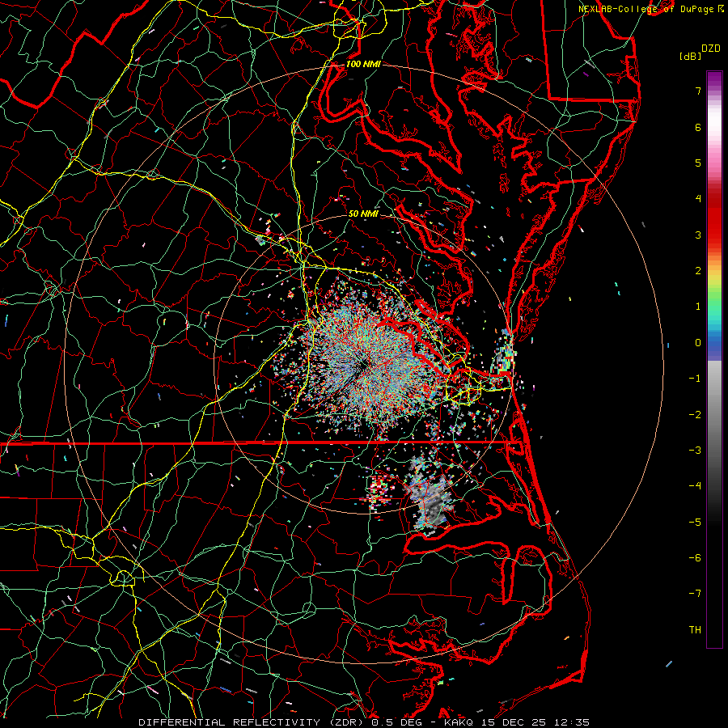Click the -3 dB scale value
This screenshot has width=728, height=728.
695,451
